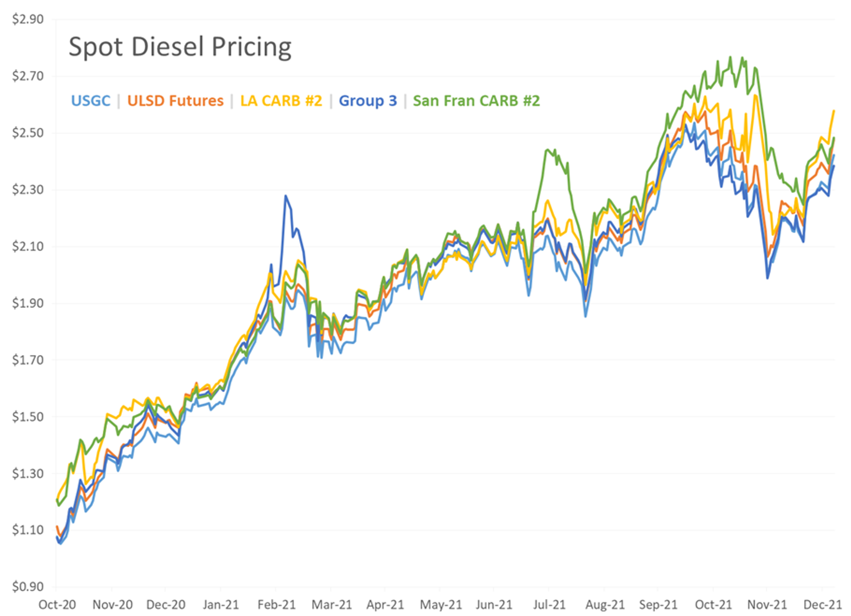Click the Apr-21 x-axis label
Viewport: 851px width, 616px height.
point(385,604)
